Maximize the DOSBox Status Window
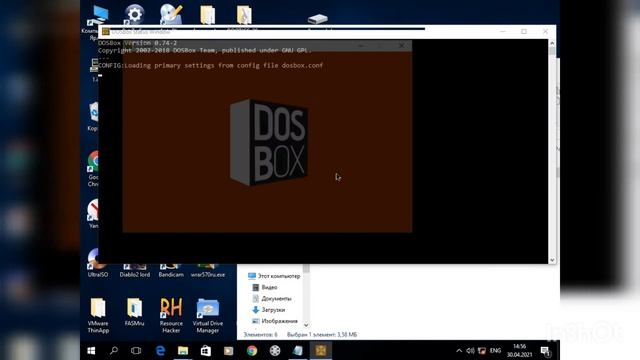 coord(524,31)
